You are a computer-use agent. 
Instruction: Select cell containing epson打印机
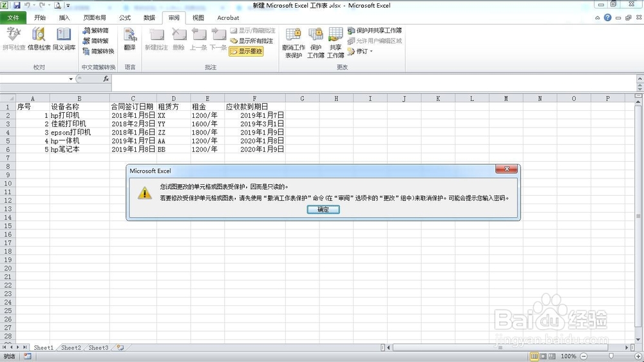pos(79,132)
